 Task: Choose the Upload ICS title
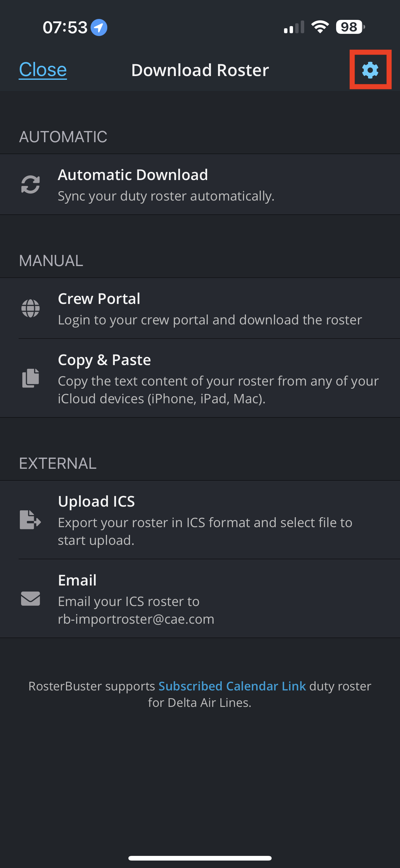tap(96, 501)
